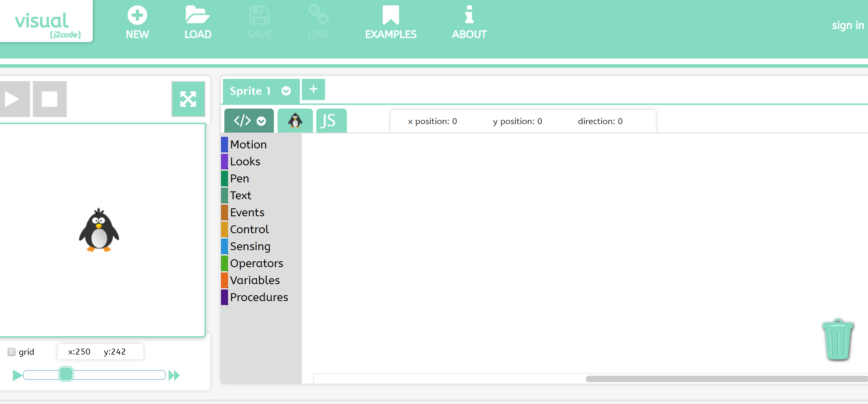
Task: Enable the grid checkbox
Action: [11, 351]
